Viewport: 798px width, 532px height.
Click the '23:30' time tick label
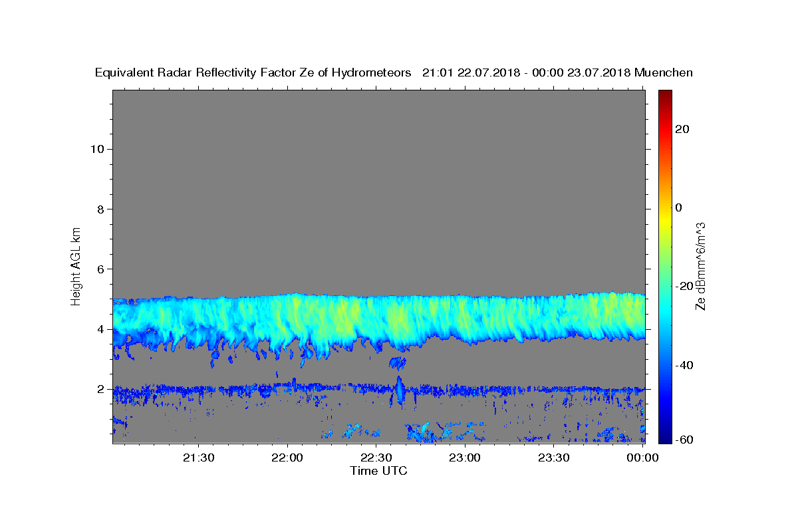(x=553, y=458)
